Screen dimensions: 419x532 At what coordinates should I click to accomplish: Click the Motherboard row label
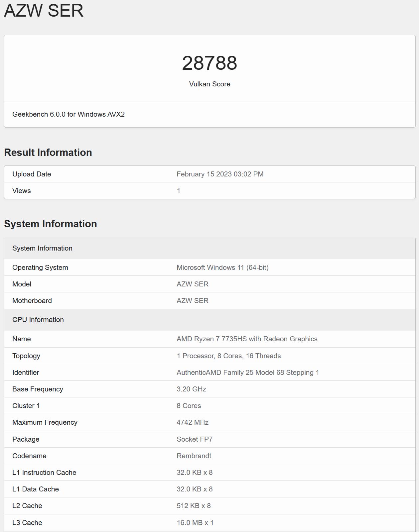pos(32,301)
